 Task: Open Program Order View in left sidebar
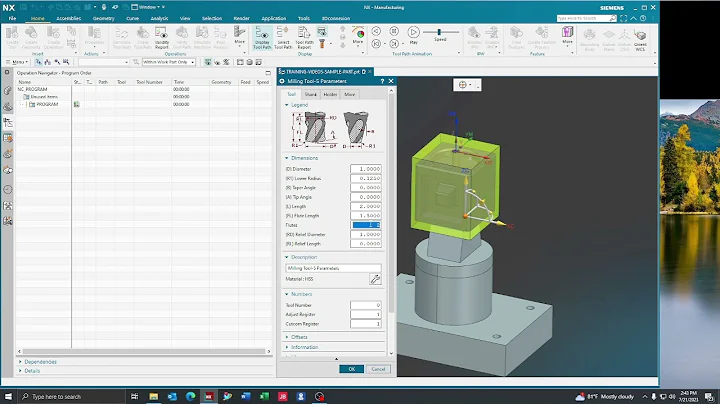click(8, 122)
